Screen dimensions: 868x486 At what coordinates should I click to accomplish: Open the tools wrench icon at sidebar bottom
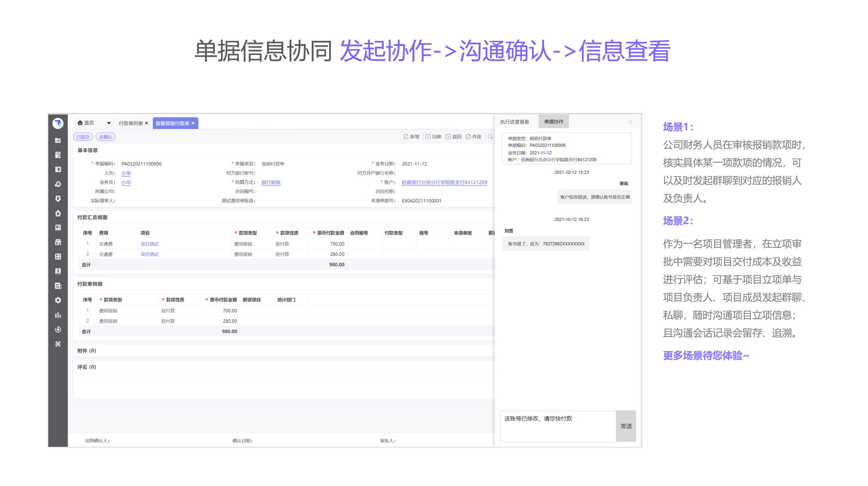(x=58, y=344)
